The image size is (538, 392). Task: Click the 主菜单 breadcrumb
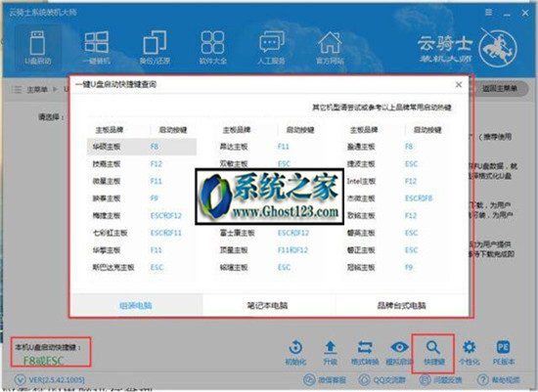click(x=37, y=90)
